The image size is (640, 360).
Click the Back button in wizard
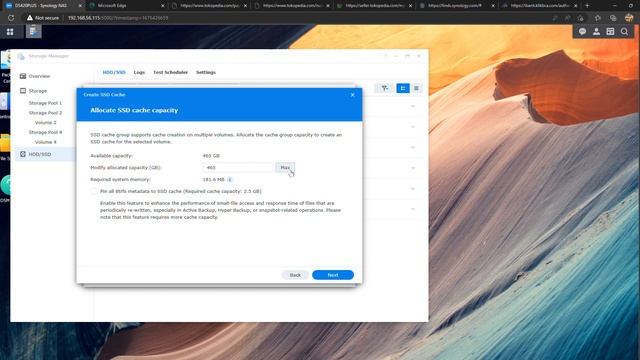tap(295, 275)
